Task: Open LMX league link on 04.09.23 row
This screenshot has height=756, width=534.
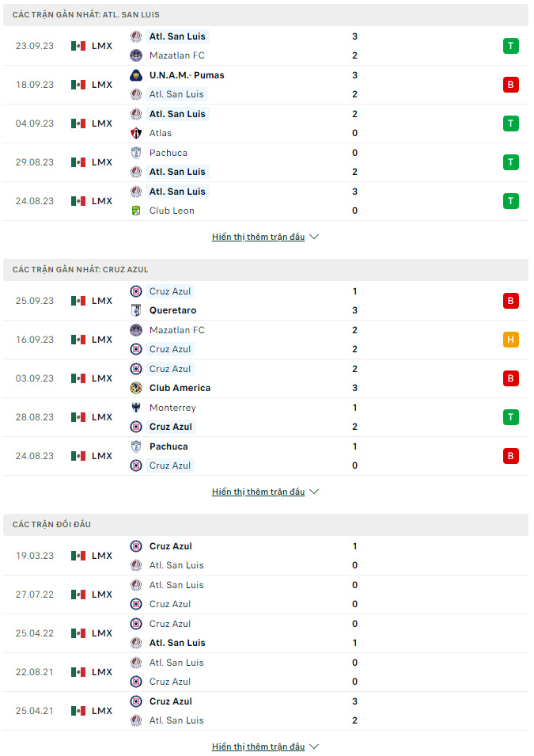Action: tap(102, 123)
